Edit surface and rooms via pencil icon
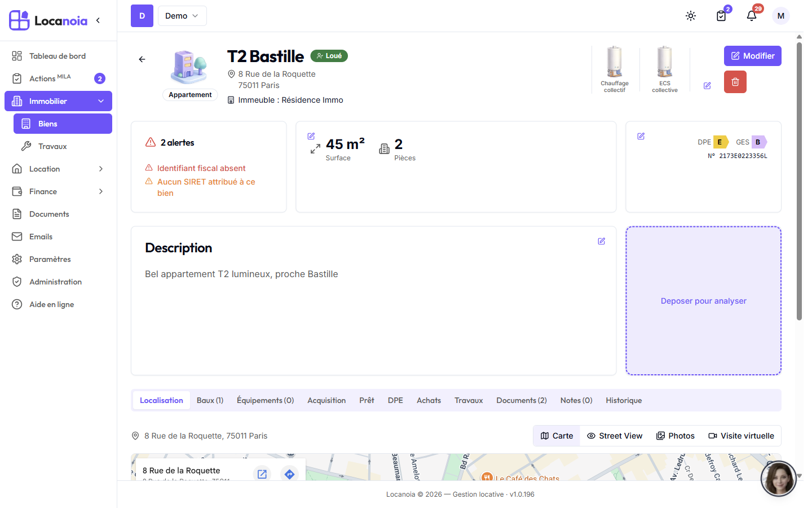The image size is (812, 508). coord(311,136)
